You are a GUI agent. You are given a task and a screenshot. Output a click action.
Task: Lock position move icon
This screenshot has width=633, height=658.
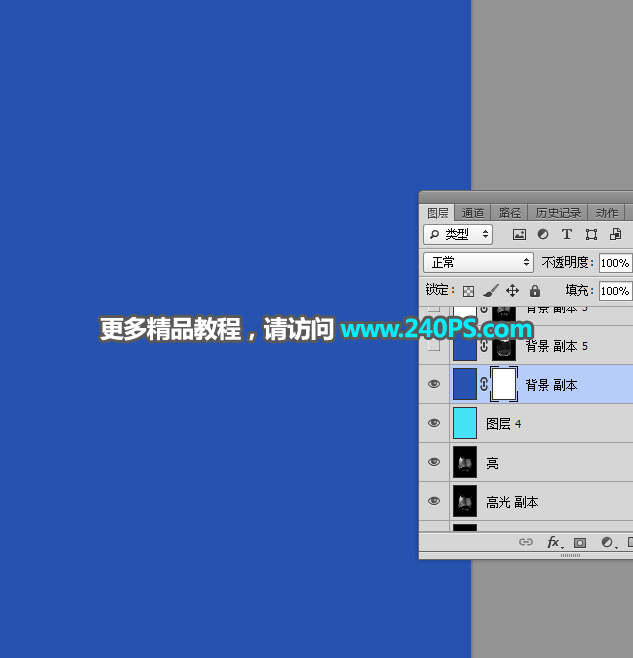(x=512, y=290)
